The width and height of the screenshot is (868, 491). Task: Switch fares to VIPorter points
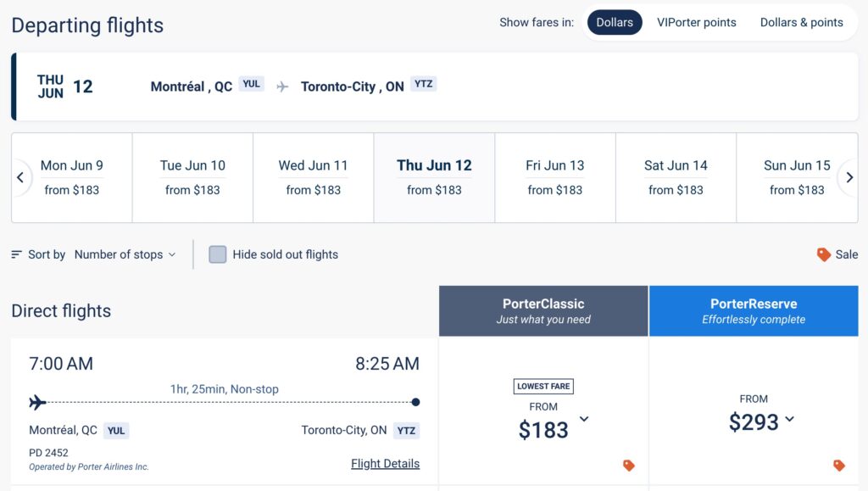[x=697, y=23]
